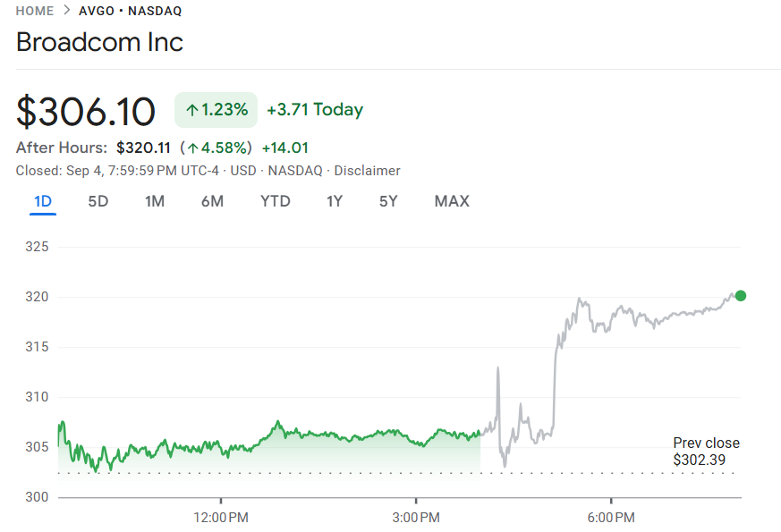Viewport: 781px width, 532px height.
Task: Select the 5Y range tab
Action: click(x=388, y=201)
